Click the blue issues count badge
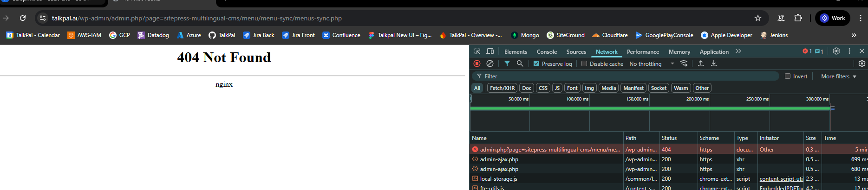The image size is (868, 190). click(x=819, y=51)
